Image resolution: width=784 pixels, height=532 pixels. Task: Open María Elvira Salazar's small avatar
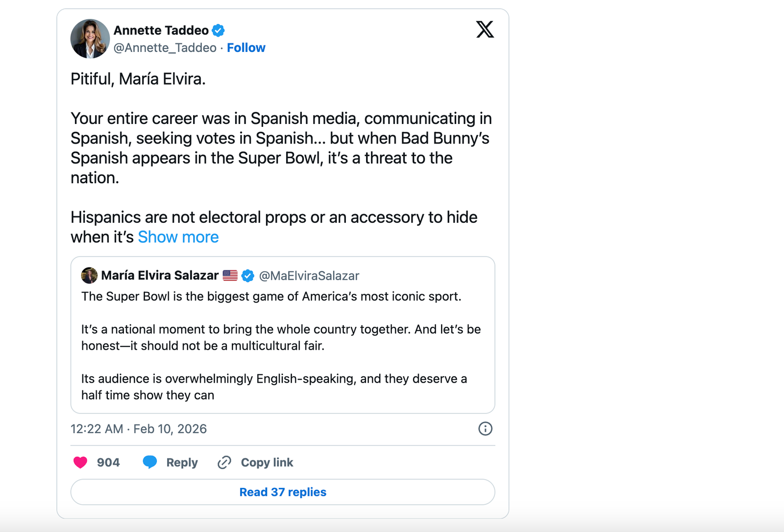pos(89,275)
